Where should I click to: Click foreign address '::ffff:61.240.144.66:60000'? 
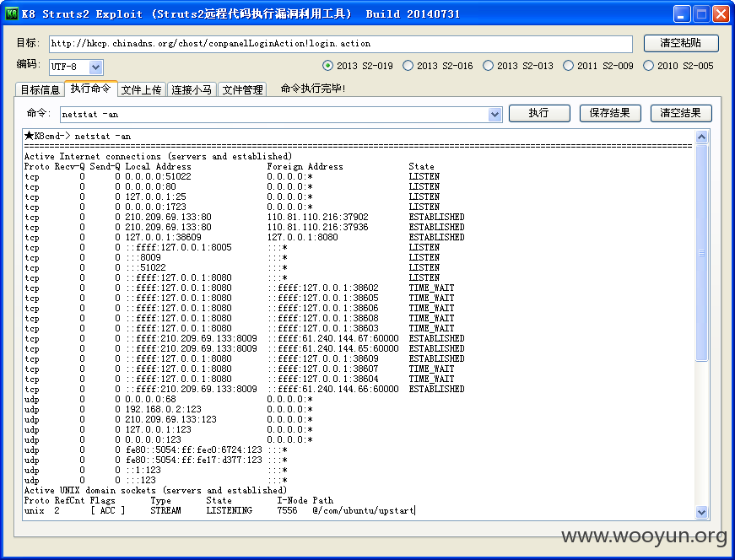333,390
